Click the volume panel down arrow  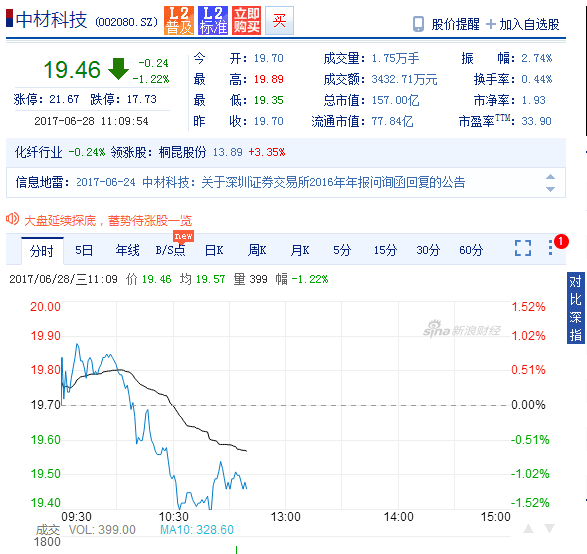[x=549, y=529]
